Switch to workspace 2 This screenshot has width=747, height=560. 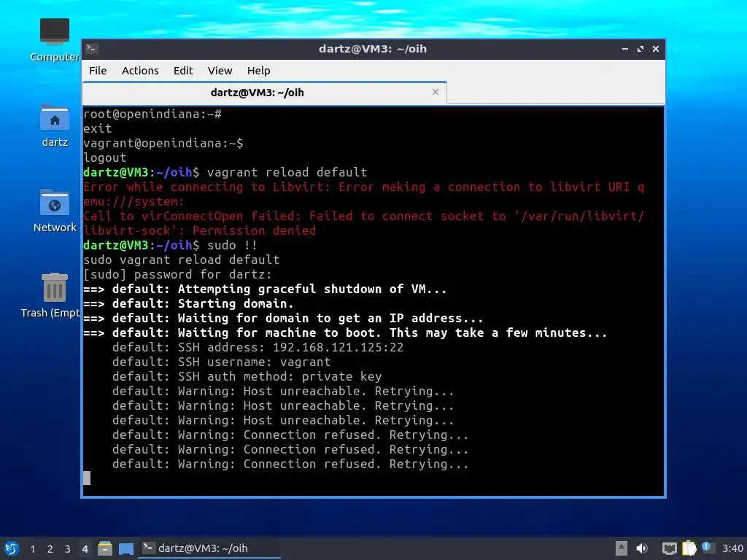pyautogui.click(x=50, y=549)
